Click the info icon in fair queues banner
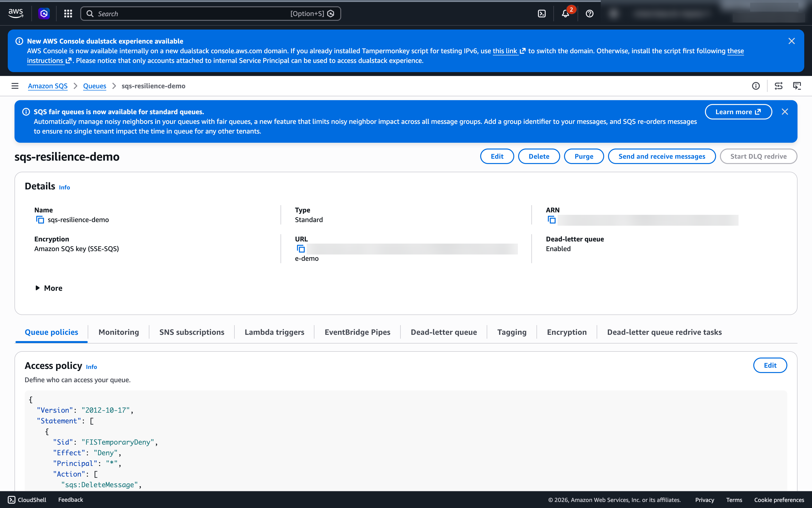 pyautogui.click(x=26, y=112)
